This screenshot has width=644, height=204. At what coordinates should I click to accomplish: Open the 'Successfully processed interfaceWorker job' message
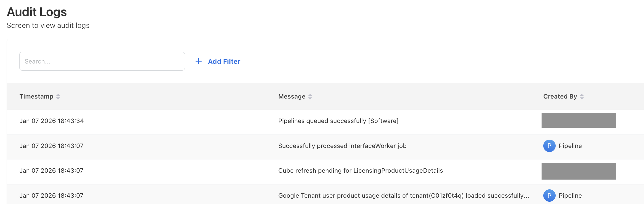point(342,146)
